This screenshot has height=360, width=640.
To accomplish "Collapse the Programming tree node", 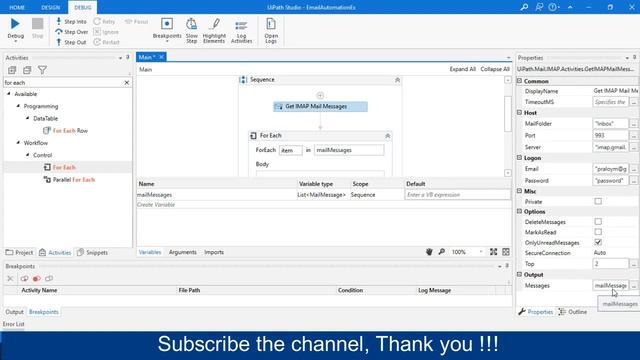I will (18, 106).
